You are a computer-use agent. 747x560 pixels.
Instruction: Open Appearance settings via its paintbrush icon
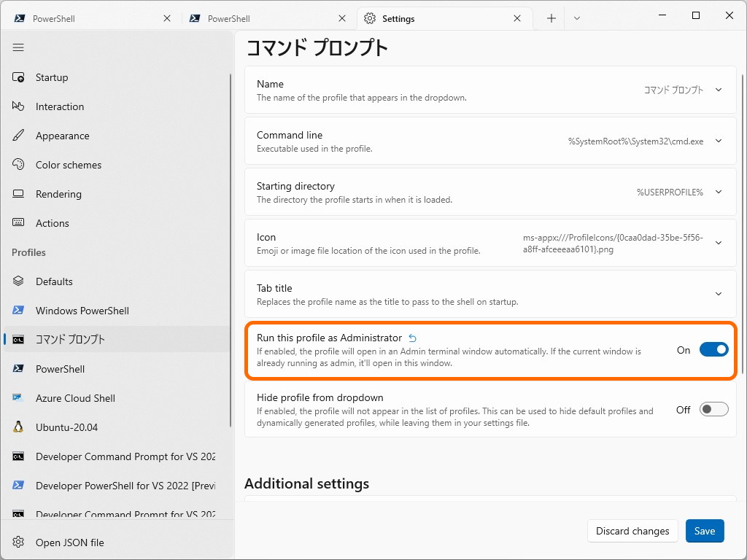point(18,136)
